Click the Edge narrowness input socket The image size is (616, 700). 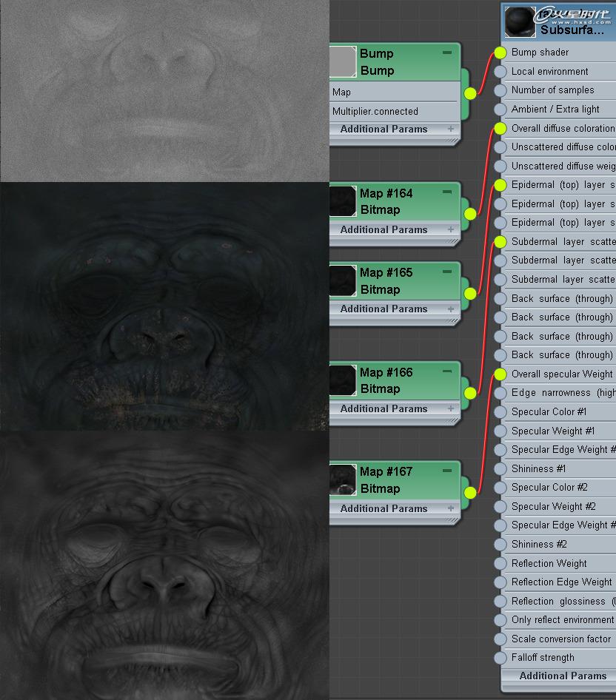click(500, 393)
